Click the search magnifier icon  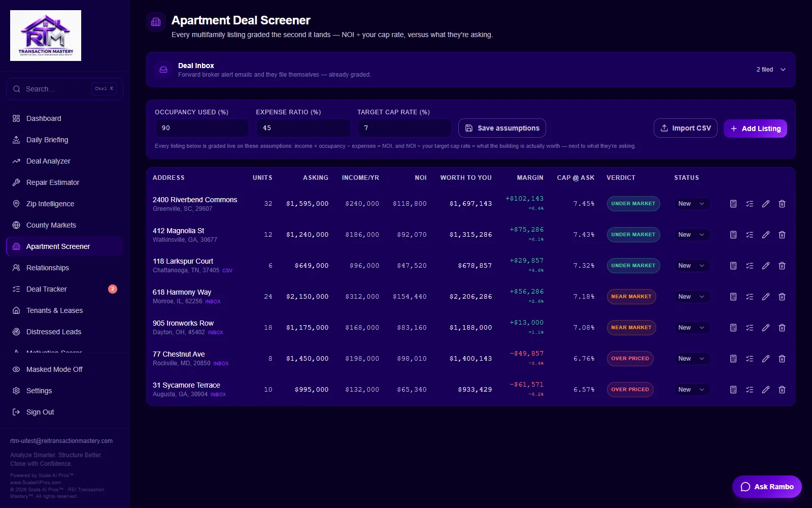(x=17, y=89)
